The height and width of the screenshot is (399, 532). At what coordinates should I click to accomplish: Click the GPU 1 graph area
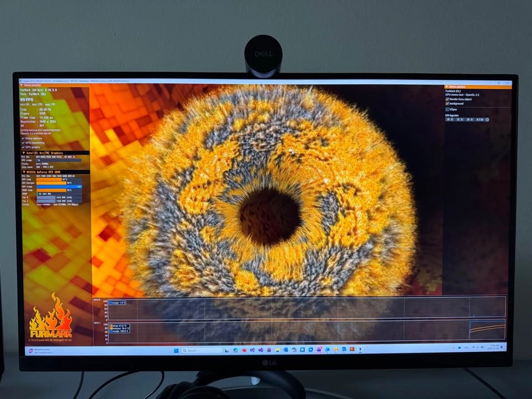tap(307, 331)
